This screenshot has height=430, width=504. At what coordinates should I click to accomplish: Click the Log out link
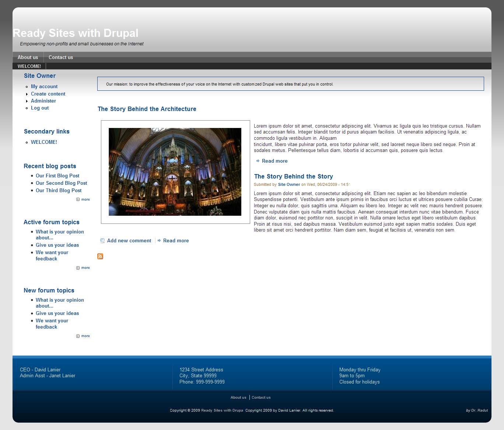(x=40, y=108)
